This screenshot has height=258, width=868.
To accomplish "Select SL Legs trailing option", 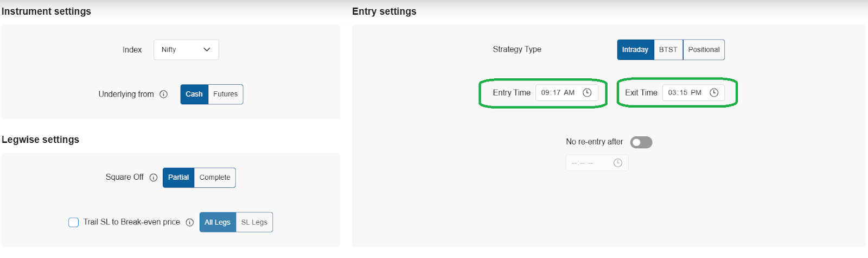I will coord(254,222).
